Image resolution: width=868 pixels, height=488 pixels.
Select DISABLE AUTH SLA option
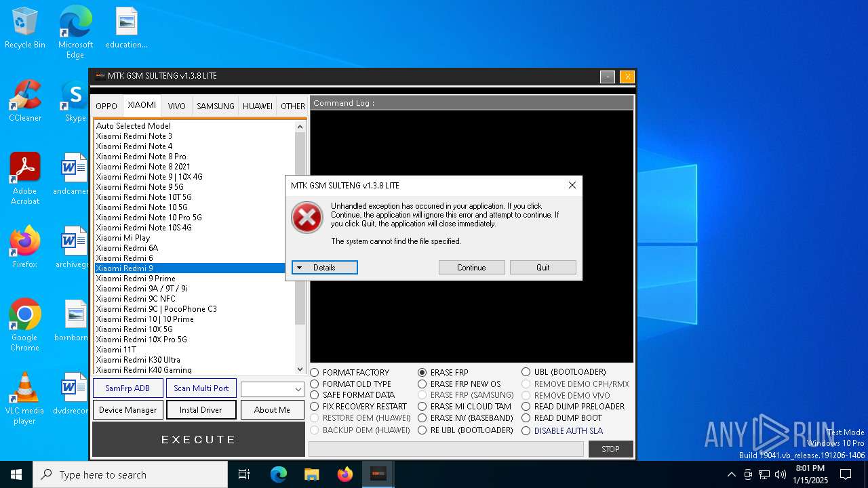coord(562,431)
